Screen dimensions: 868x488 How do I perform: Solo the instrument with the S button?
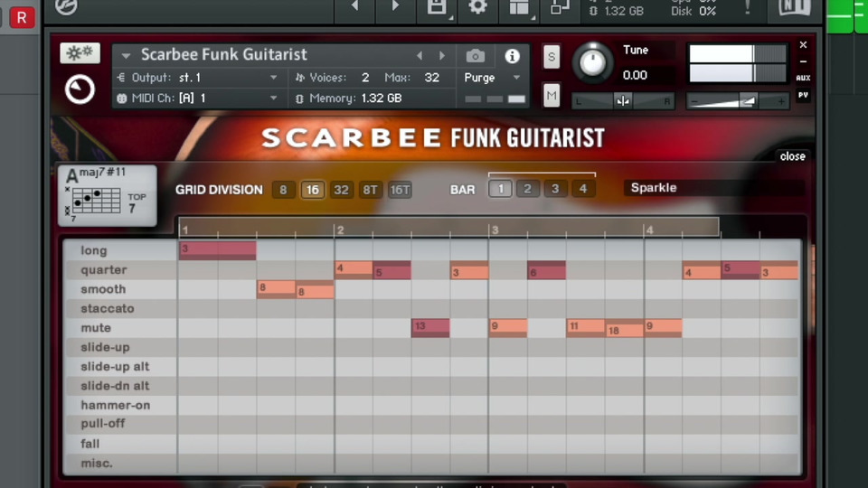tap(552, 57)
